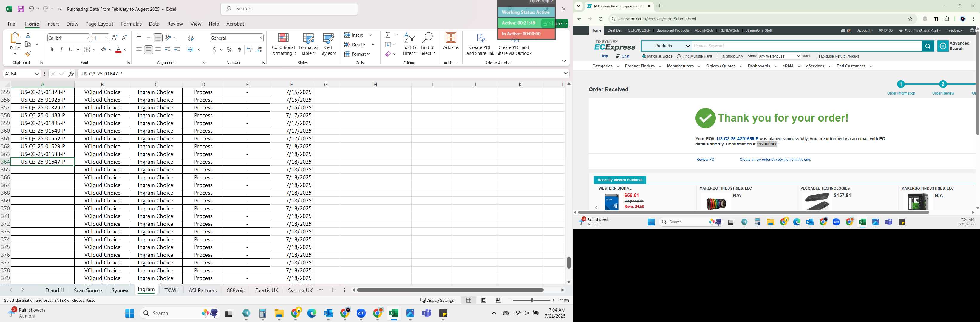Viewport: 980px width, 322px height.
Task: Click cell A365 in Excel sheet
Action: (43, 170)
